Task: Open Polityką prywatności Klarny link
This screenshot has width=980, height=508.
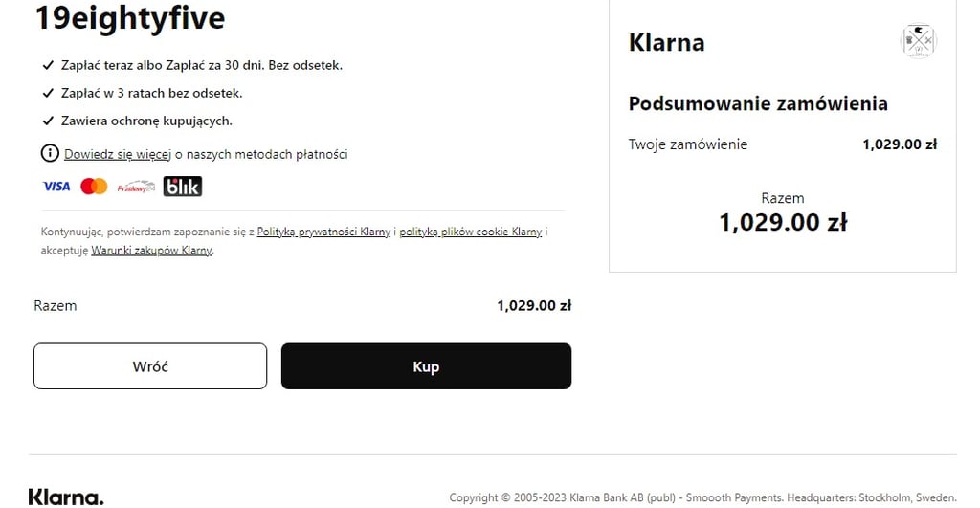Action: 323,232
